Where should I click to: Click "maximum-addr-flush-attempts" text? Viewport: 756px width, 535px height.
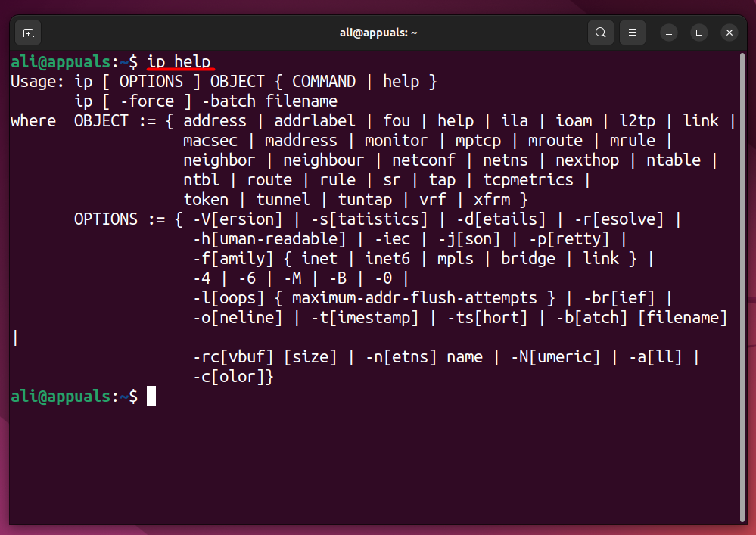415,298
